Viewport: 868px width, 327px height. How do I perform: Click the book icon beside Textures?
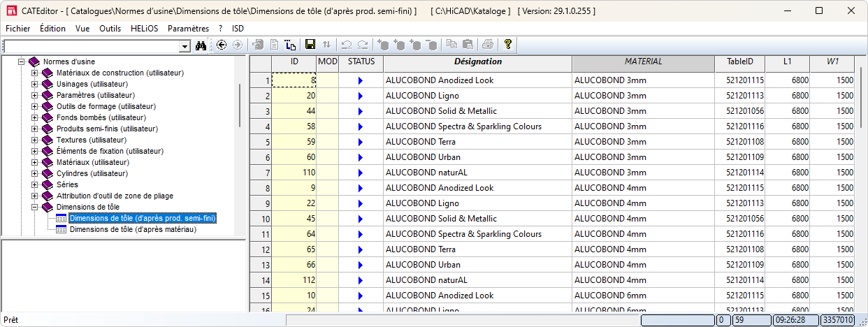46,140
